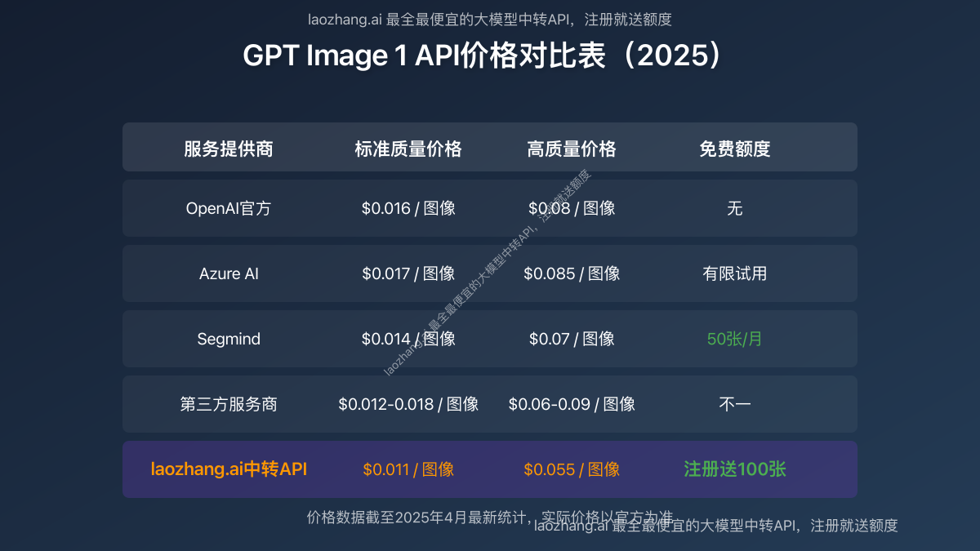Select the '免费额度' column header

pos(735,149)
